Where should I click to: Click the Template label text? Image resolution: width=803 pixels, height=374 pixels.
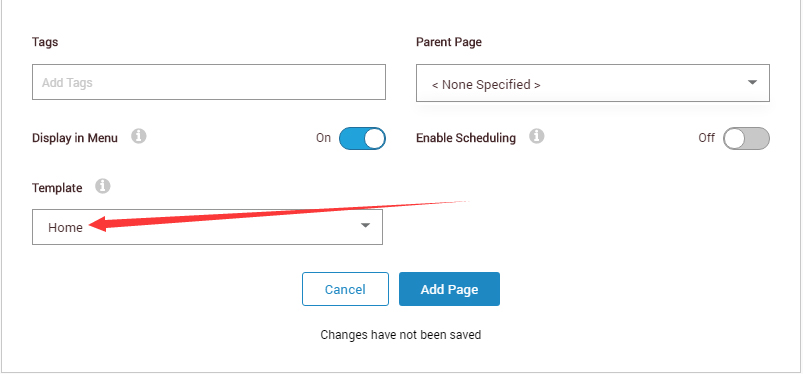click(57, 188)
